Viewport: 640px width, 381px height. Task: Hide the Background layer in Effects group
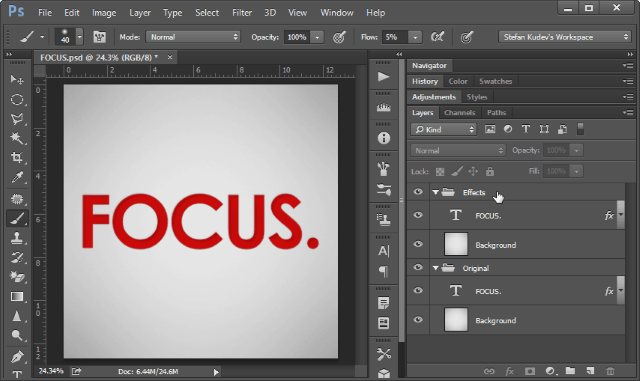coord(418,244)
